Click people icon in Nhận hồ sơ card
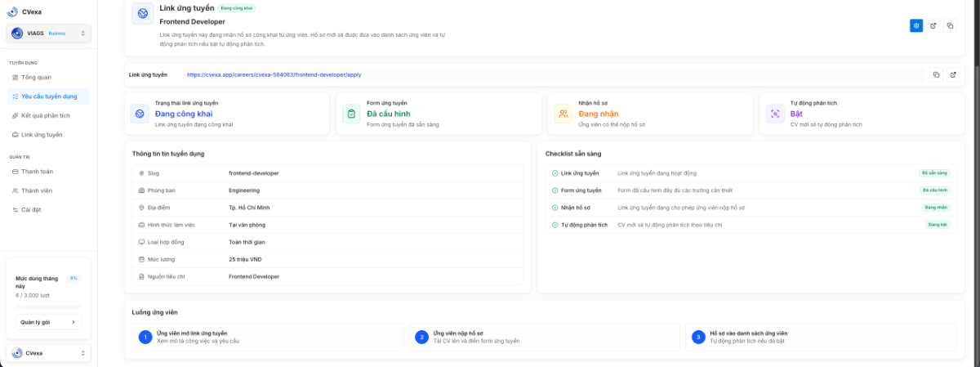This screenshot has width=980, height=367. 563,114
